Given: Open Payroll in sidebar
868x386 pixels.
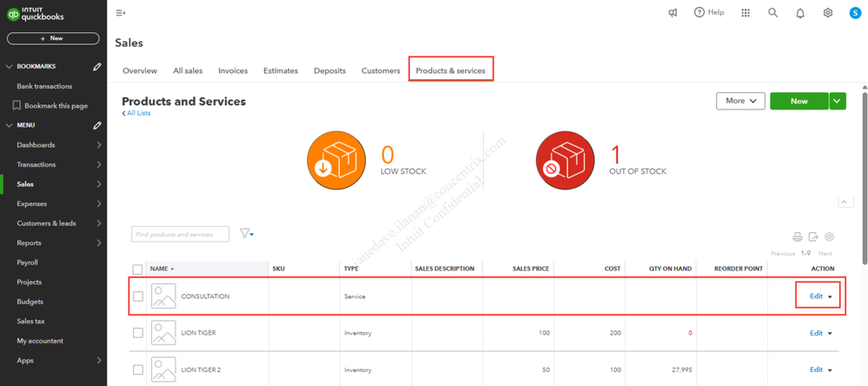Looking at the screenshot, I should [x=28, y=263].
